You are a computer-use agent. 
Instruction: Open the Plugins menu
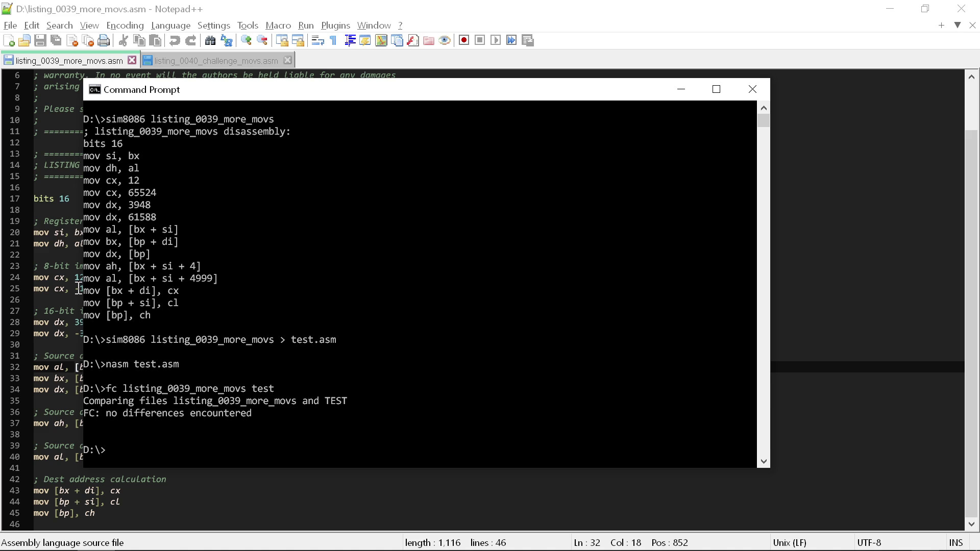335,26
